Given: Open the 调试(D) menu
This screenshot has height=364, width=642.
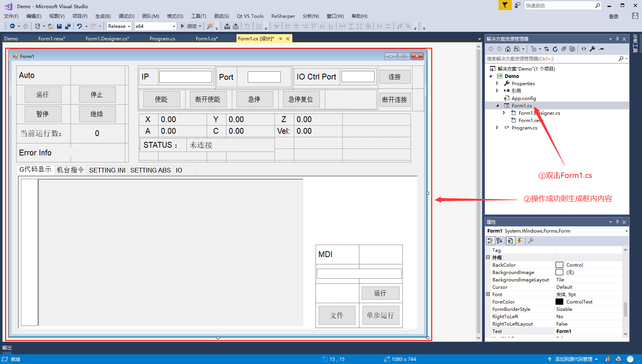Looking at the screenshot, I should pos(126,16).
